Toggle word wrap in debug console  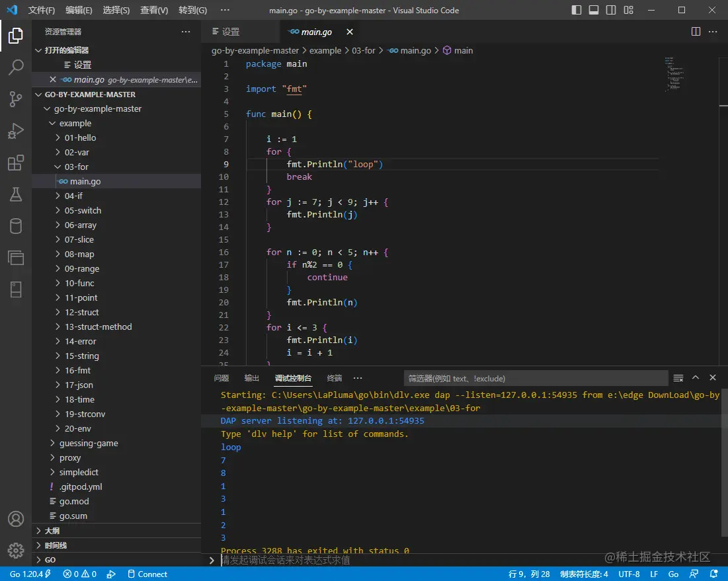[678, 378]
